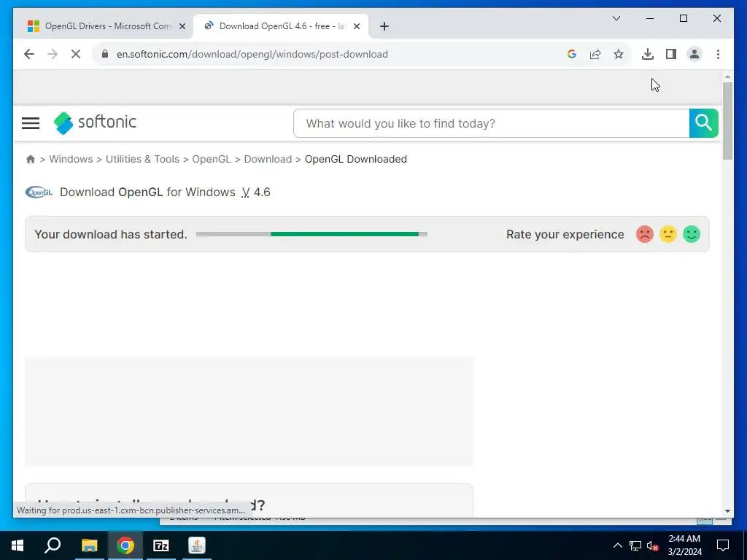Open the Windows Start menu
747x560 pixels.
point(18,545)
